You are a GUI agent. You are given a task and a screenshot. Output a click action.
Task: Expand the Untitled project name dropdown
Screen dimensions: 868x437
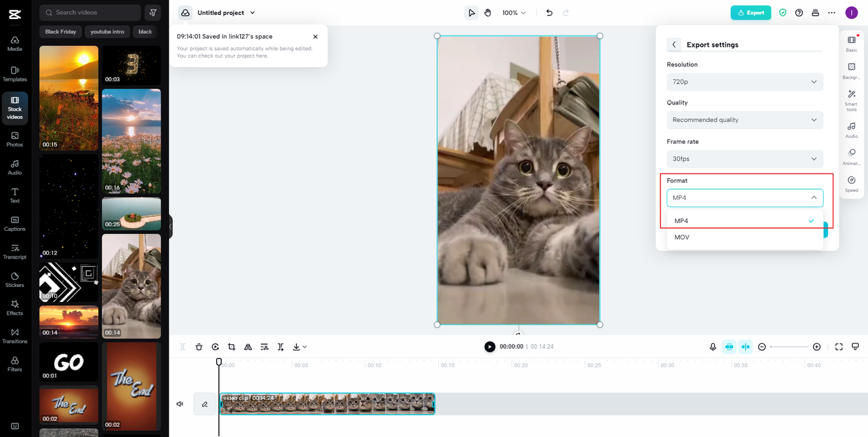251,12
